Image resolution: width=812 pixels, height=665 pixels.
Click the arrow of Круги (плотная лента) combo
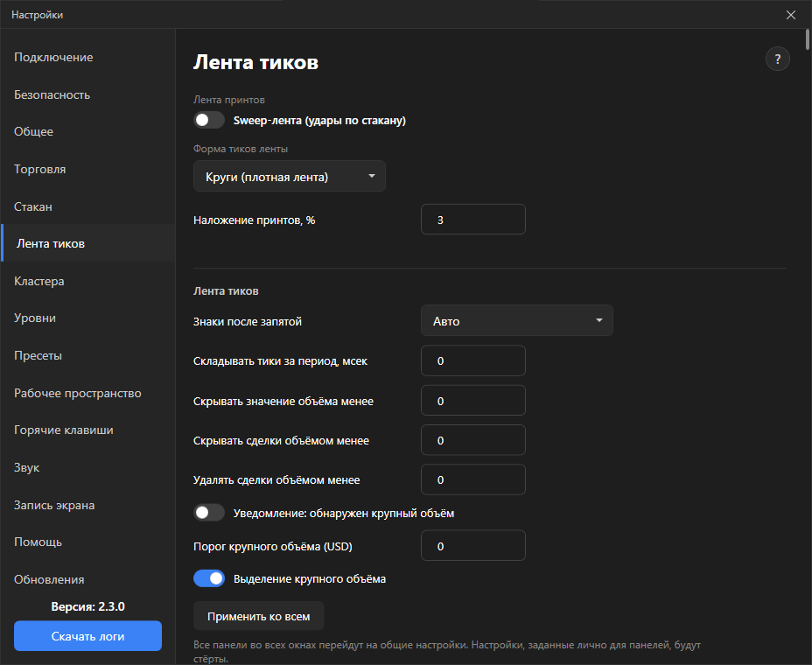click(371, 176)
